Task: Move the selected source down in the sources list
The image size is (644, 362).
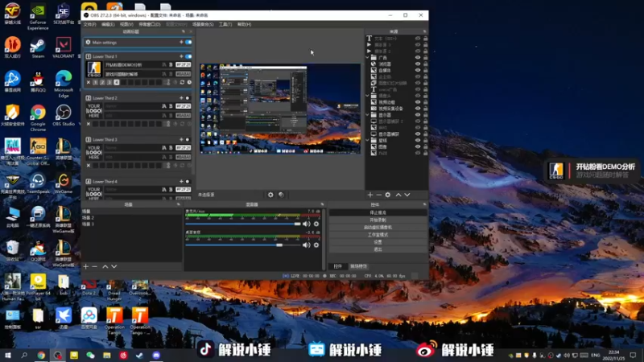Action: point(407,195)
